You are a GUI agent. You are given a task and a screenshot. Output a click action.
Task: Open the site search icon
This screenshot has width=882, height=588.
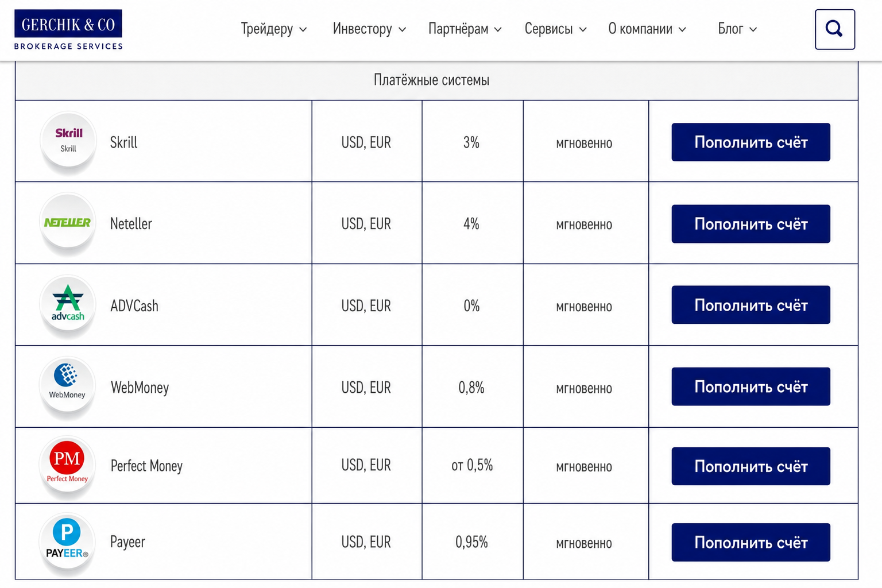834,29
